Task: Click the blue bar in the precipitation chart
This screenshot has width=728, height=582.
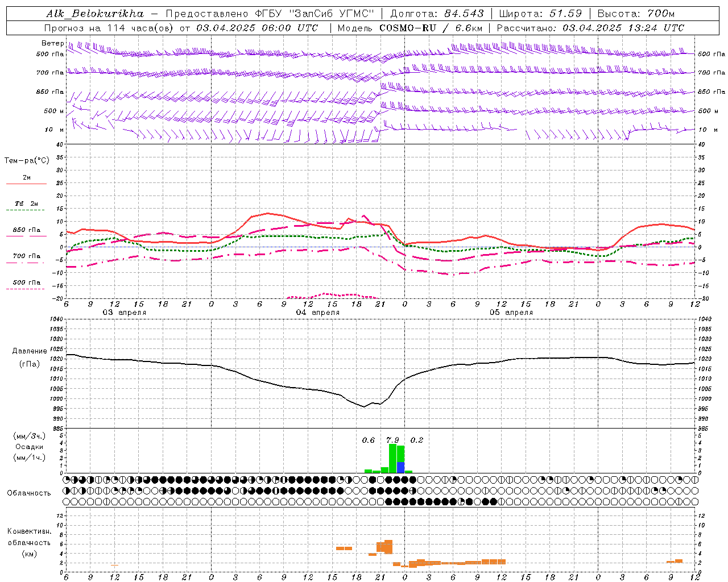Action: 400,467
